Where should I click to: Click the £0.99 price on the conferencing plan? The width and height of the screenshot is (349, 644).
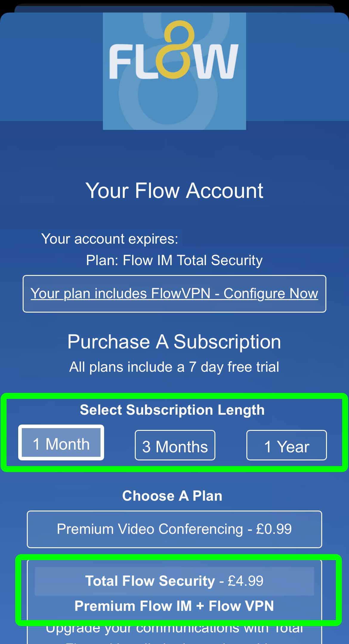tap(273, 530)
